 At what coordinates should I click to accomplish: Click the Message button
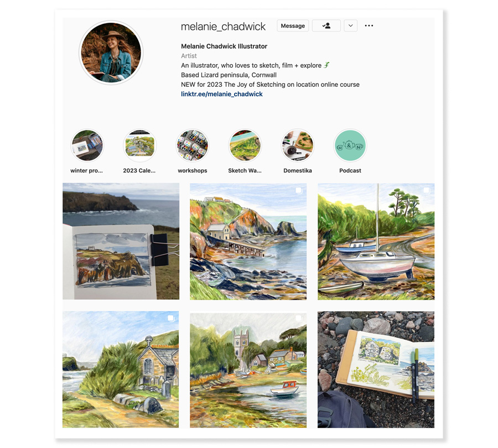293,25
